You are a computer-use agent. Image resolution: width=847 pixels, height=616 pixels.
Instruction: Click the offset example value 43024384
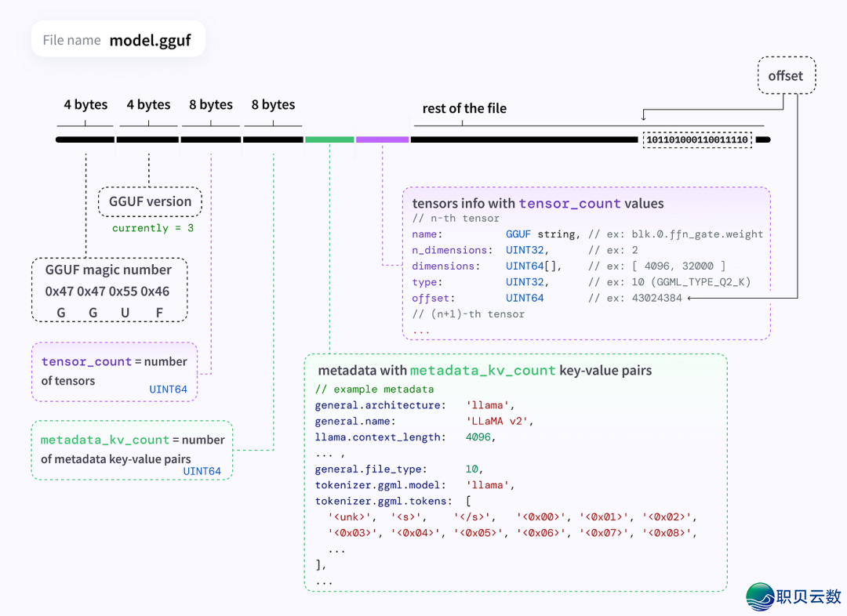656,298
